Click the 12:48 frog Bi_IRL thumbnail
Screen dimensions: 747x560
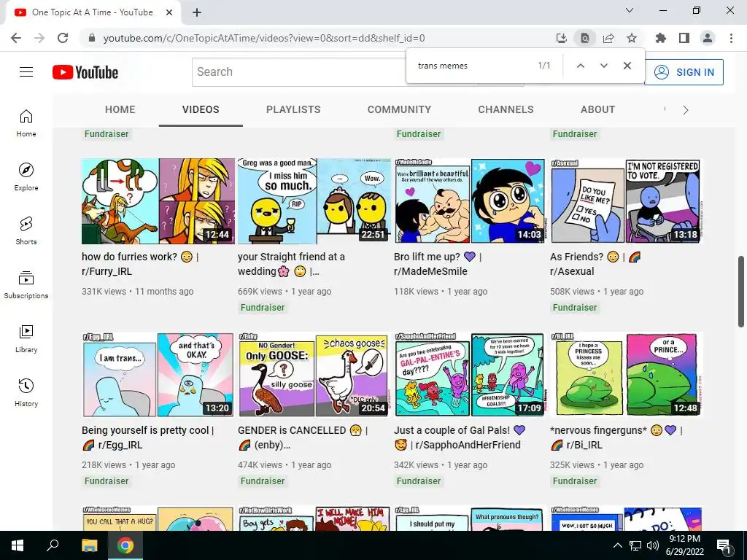tap(627, 374)
